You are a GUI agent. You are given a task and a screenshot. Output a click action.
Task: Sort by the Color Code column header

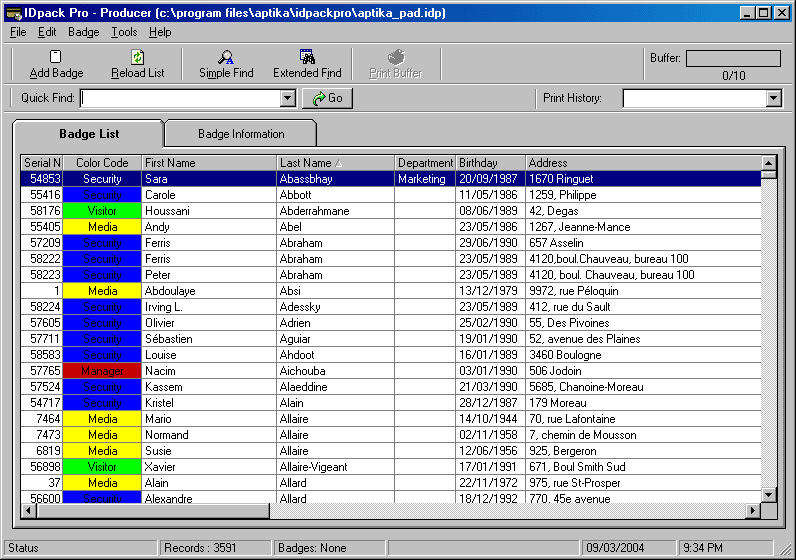point(102,163)
